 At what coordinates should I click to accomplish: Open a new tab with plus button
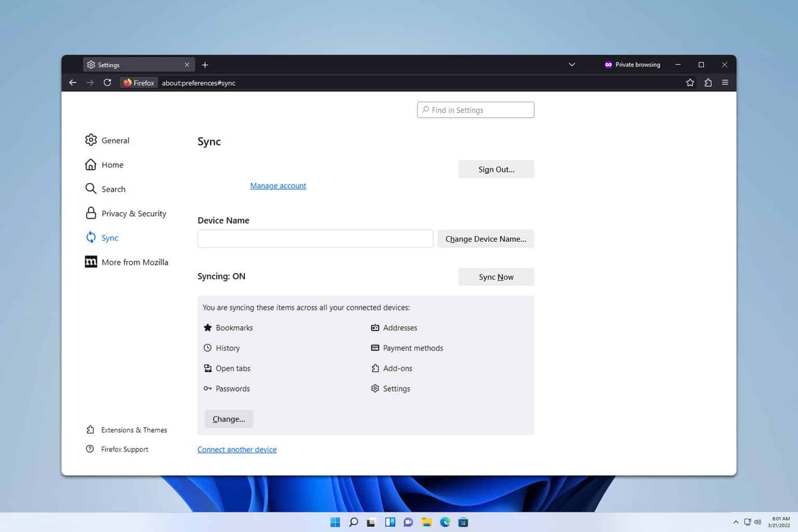[205, 65]
